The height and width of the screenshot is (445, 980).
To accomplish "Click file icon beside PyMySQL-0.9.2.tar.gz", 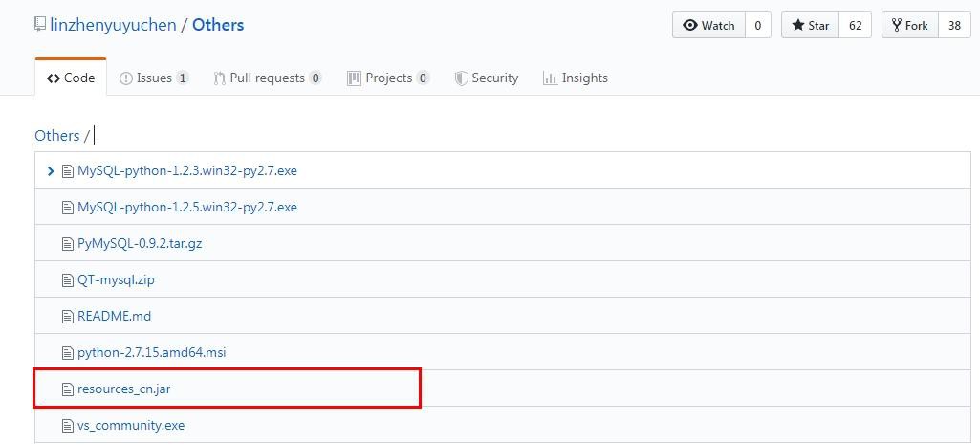I will (x=68, y=244).
